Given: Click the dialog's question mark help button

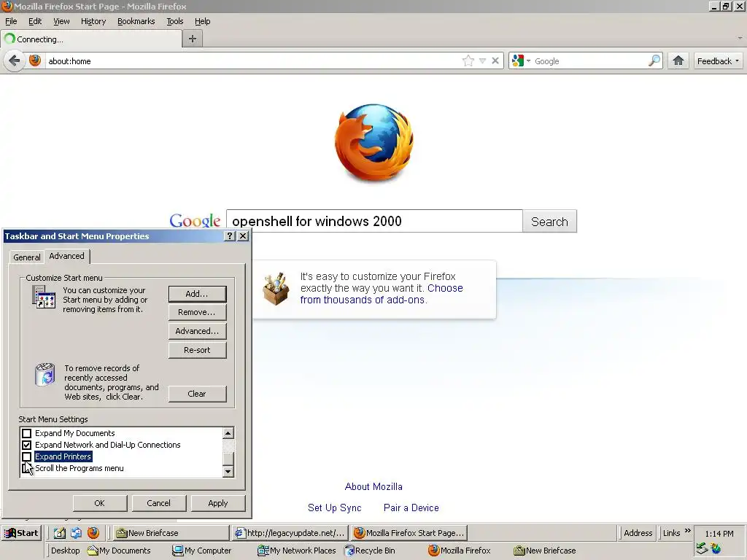Looking at the screenshot, I should (230, 236).
